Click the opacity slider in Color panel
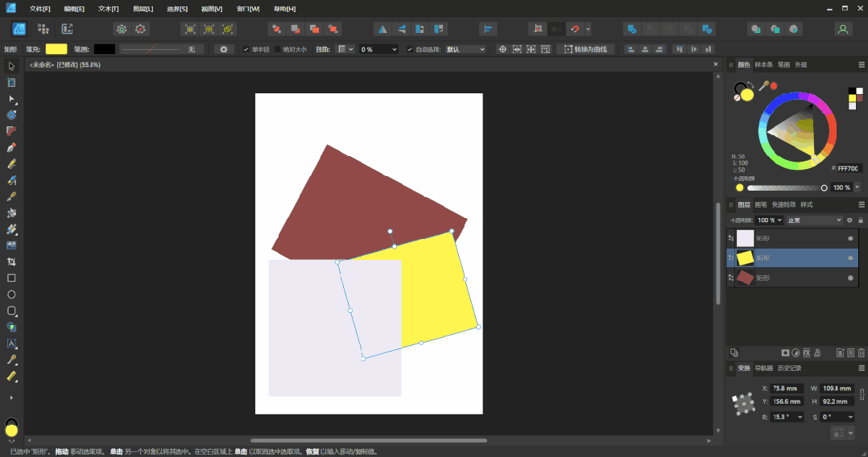Screen dimensions: 868x457 click(787, 188)
